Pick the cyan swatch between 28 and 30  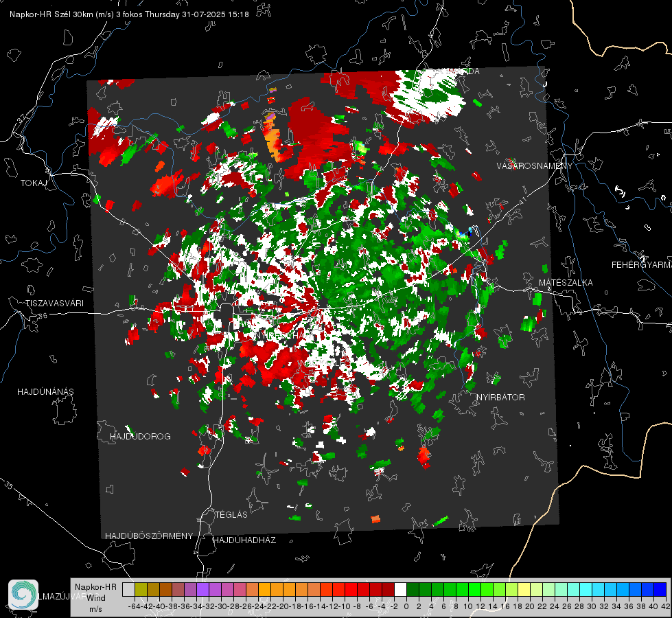point(586,589)
